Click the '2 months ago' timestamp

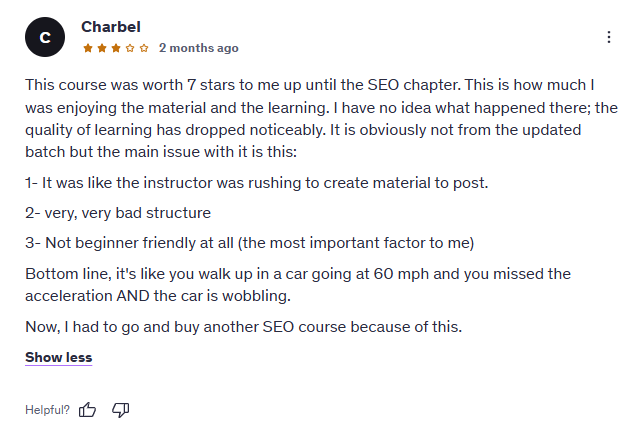pyautogui.click(x=199, y=48)
